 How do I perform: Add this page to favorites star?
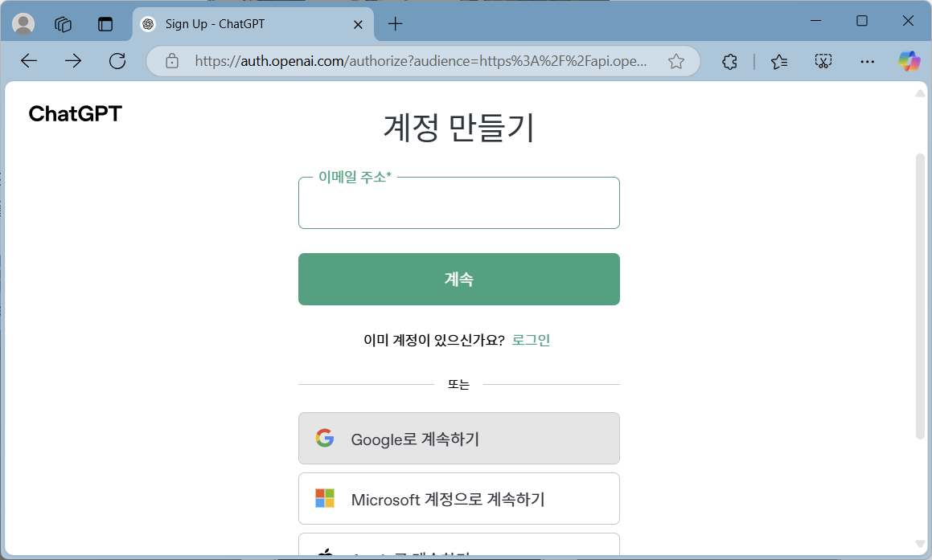coord(675,61)
